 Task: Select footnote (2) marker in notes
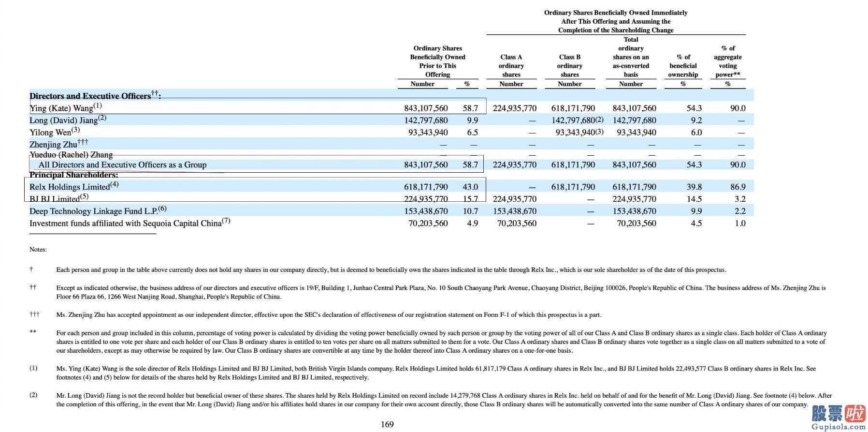click(33, 395)
